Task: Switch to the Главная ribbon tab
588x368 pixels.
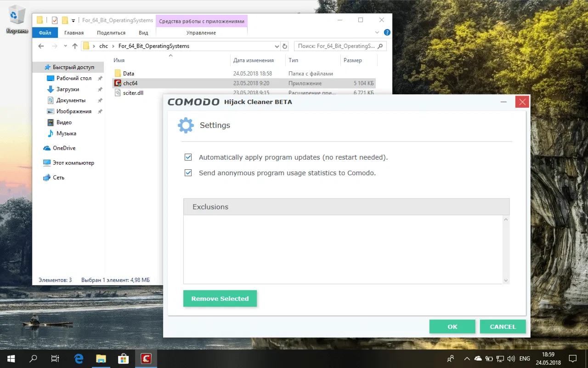Action: point(74,33)
